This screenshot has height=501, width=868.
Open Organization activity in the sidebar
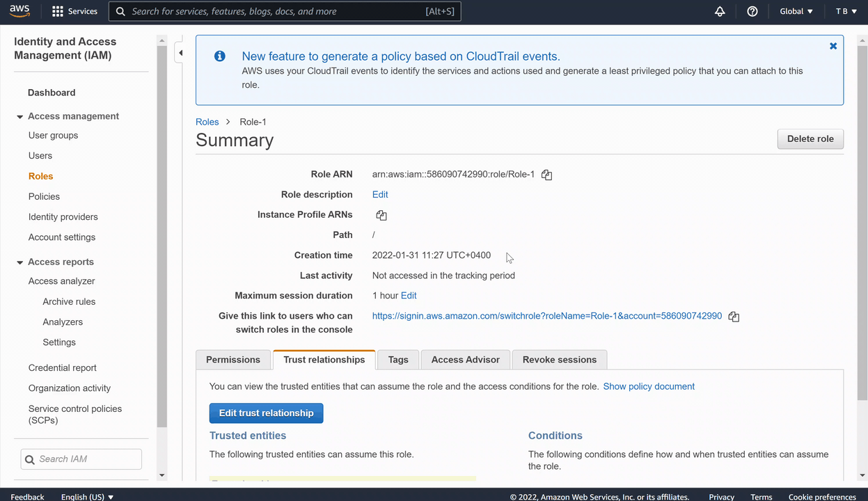(x=70, y=388)
